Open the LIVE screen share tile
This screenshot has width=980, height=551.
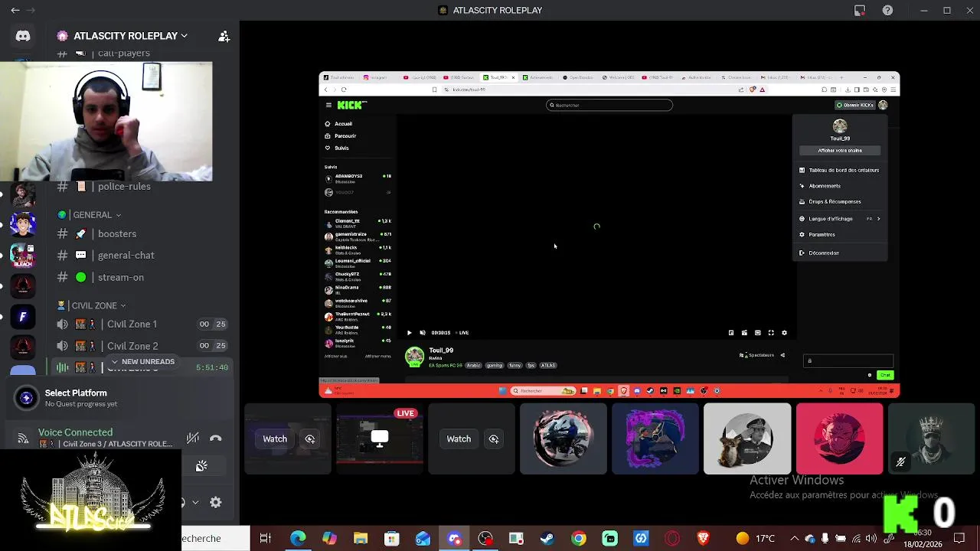pyautogui.click(x=380, y=439)
